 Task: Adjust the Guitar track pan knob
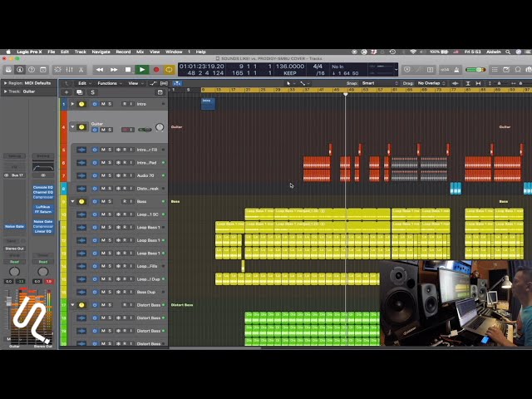click(160, 127)
